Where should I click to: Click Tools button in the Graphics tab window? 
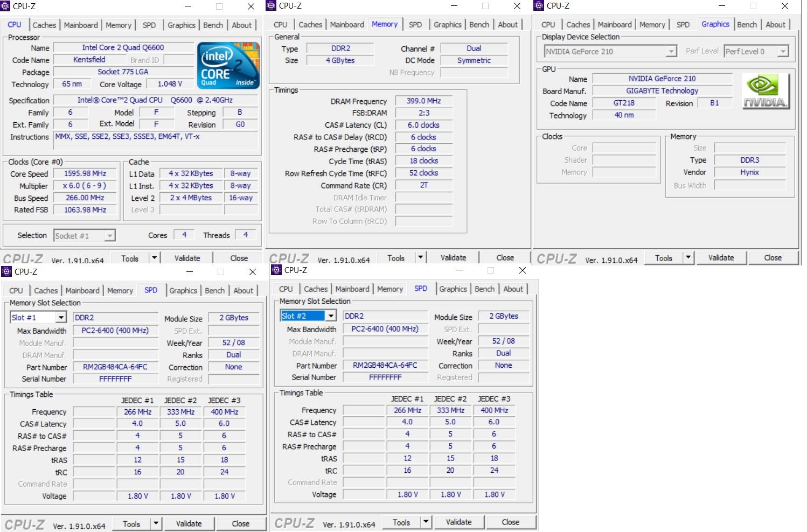point(663,257)
